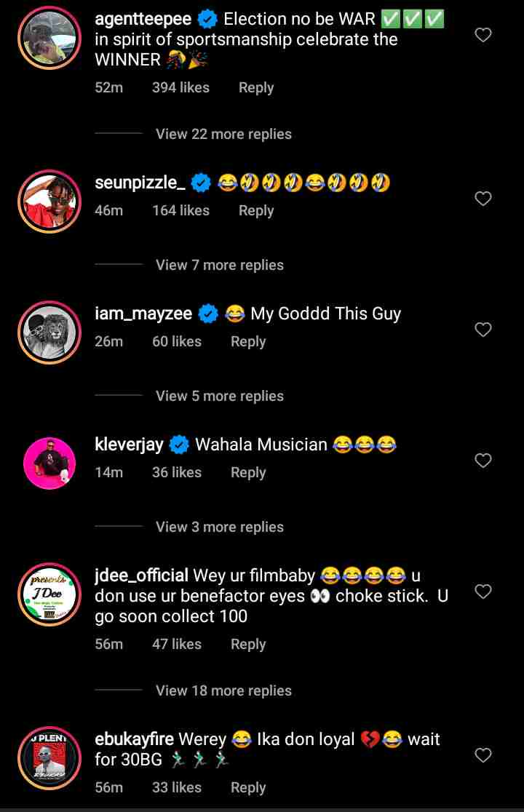Tap heart on seunpizzle_'s comment
Image resolution: width=524 pixels, height=812 pixels.
[x=483, y=199]
